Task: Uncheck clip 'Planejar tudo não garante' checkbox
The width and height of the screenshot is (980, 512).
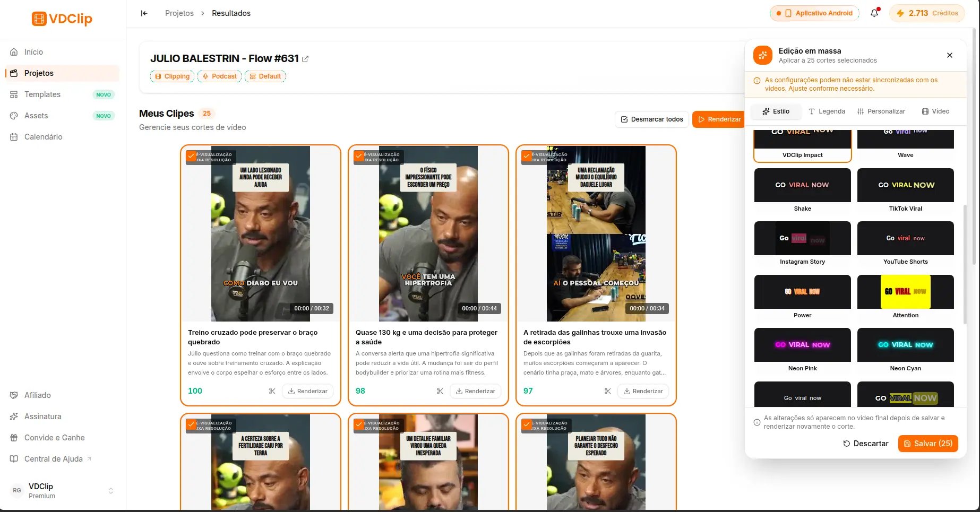Action: 527,424
